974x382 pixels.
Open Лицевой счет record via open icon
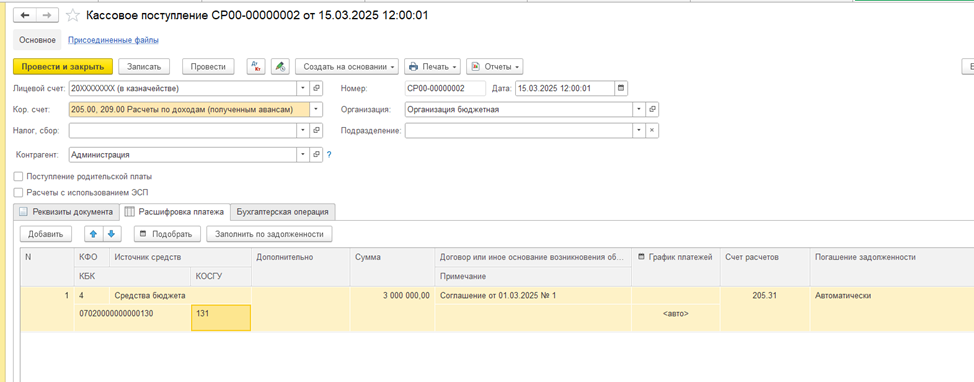(x=316, y=88)
